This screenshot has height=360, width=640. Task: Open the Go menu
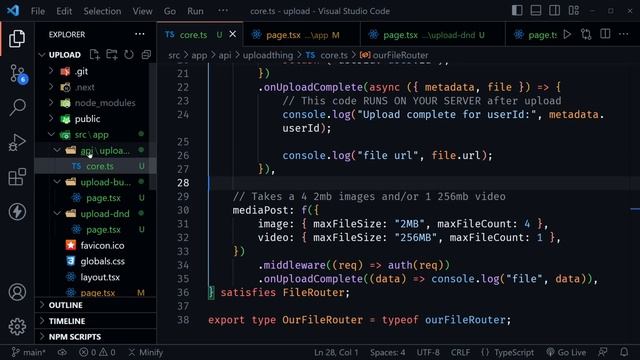coord(170,11)
